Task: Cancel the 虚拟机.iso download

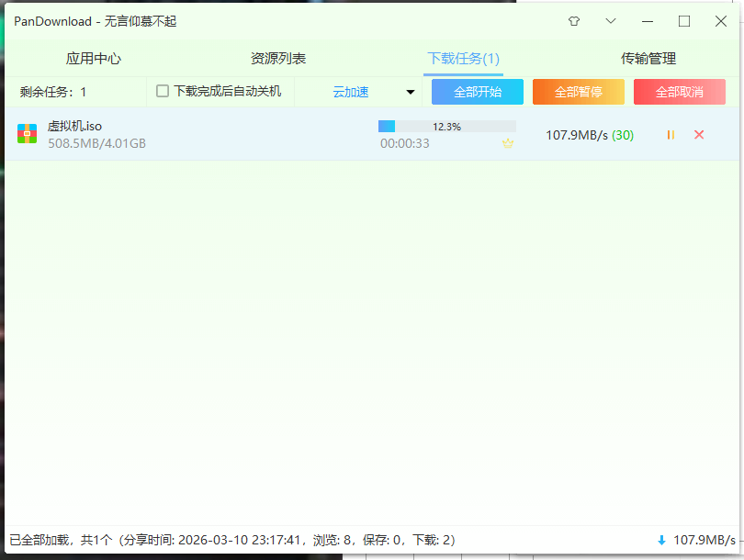Action: 699,134
